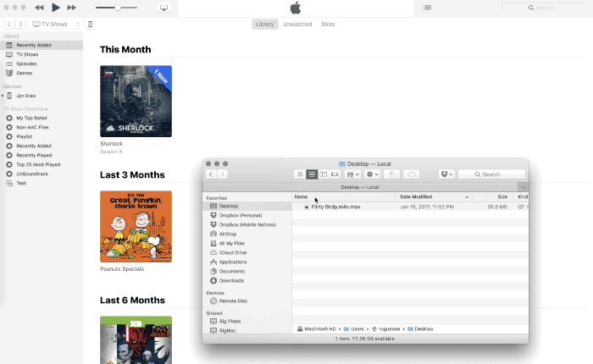Add a new Finder tab with plus
Screen dimensions: 593x364
[523, 187]
